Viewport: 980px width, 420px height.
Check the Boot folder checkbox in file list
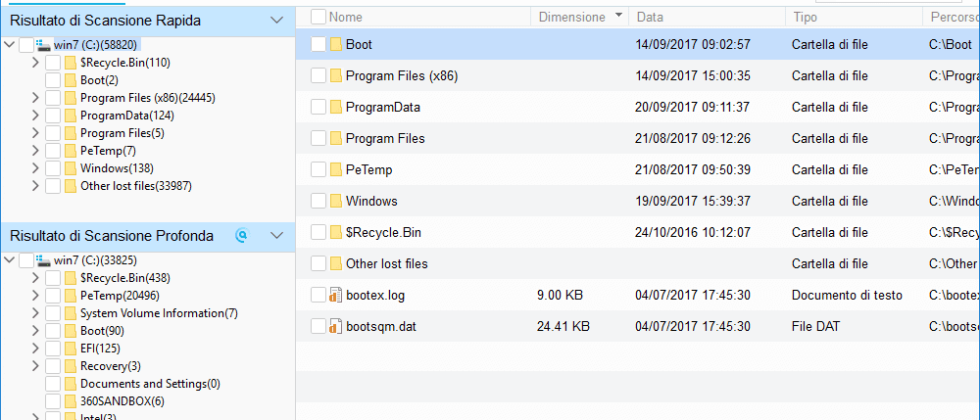pyautogui.click(x=318, y=44)
